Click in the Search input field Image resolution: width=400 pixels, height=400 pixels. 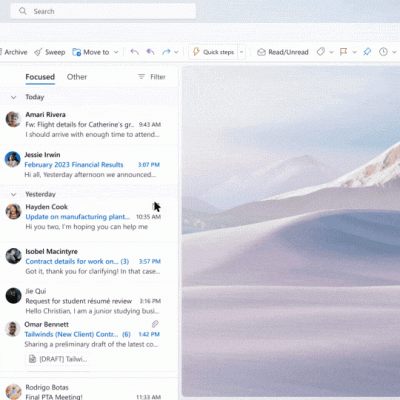point(103,11)
